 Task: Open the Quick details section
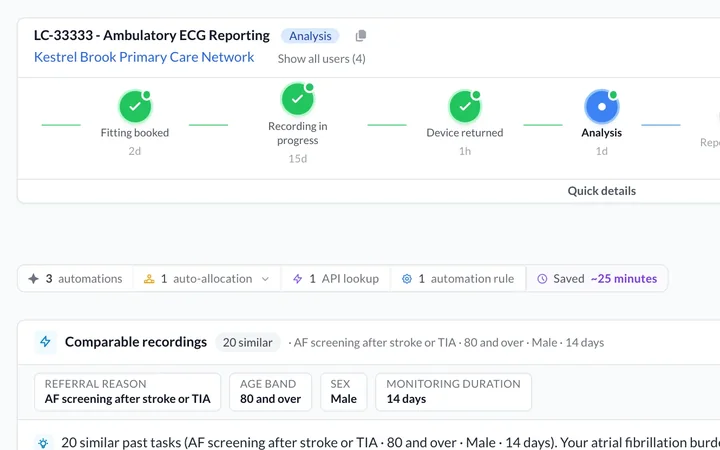pyautogui.click(x=602, y=191)
